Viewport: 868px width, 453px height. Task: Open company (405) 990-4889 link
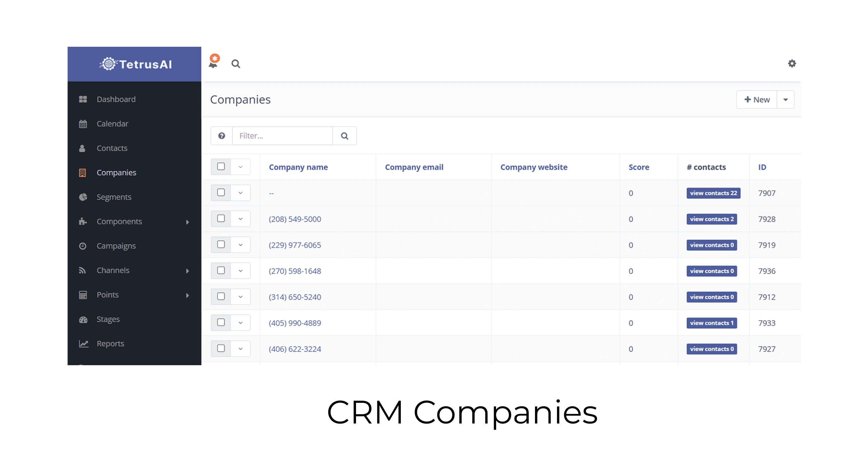click(295, 323)
